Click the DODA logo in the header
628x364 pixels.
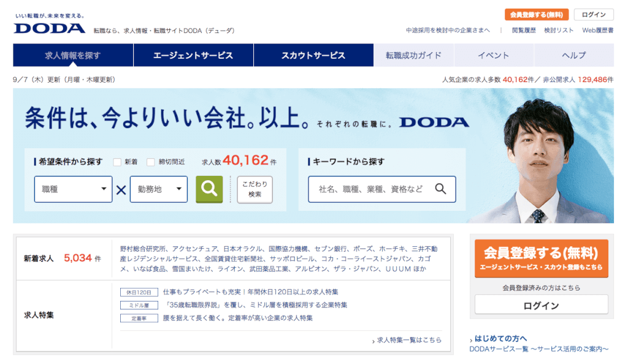tap(49, 28)
